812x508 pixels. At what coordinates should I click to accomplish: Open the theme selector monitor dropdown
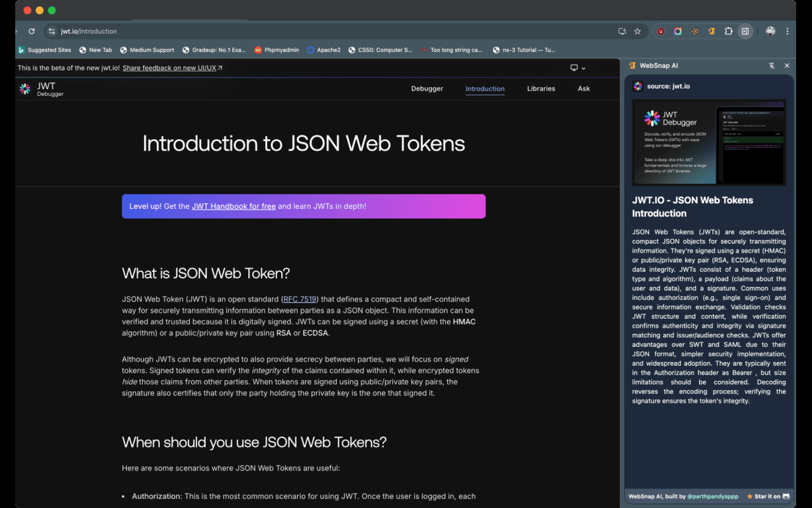[x=577, y=68]
